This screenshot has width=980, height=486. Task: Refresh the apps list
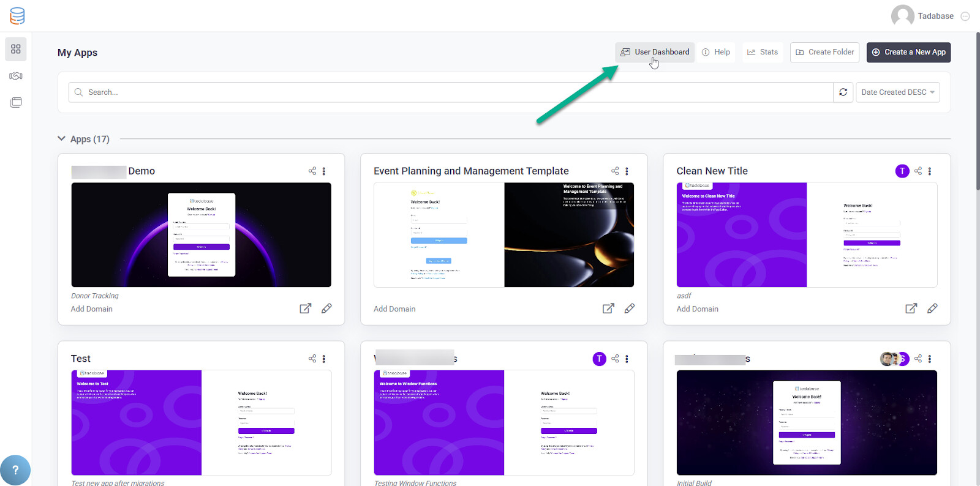843,92
